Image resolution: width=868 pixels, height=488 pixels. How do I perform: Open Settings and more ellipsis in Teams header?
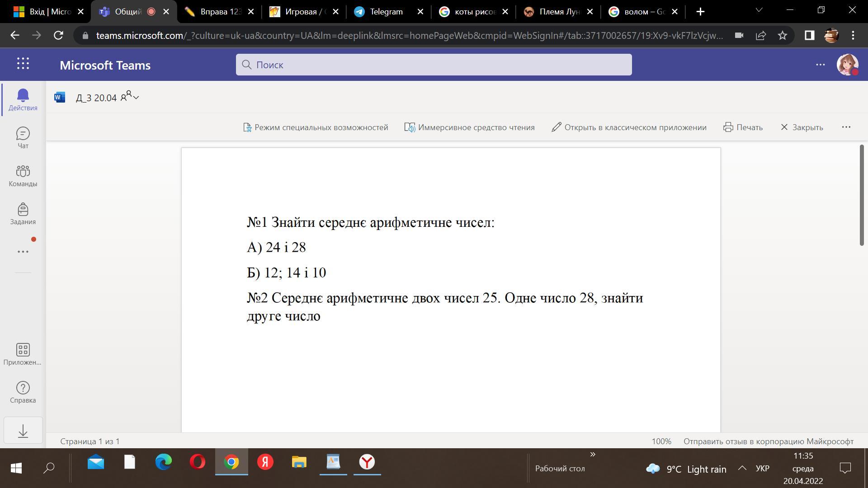(820, 65)
